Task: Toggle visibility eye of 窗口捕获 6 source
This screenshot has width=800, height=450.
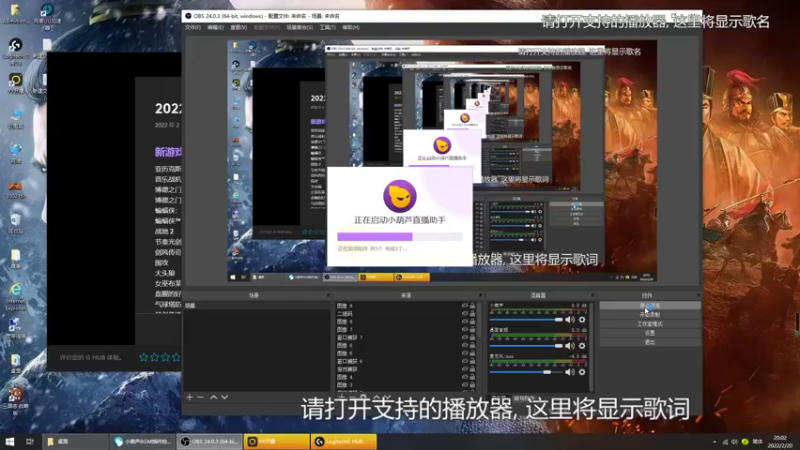Action: (x=464, y=361)
